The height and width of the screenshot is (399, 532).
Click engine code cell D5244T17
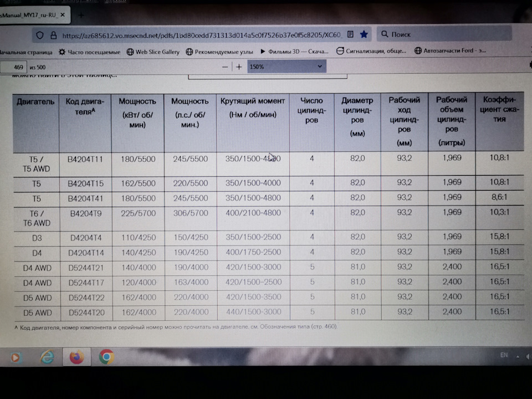(x=86, y=283)
